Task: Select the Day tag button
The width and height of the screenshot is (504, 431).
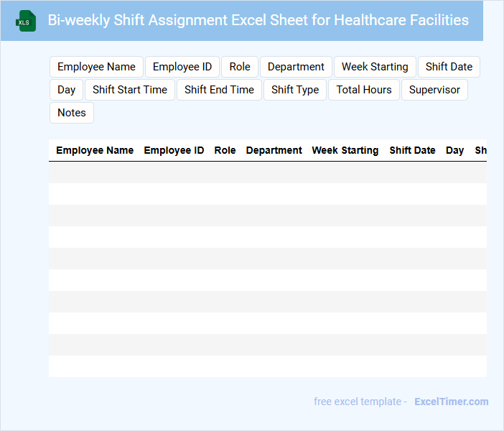Action: [x=67, y=90]
